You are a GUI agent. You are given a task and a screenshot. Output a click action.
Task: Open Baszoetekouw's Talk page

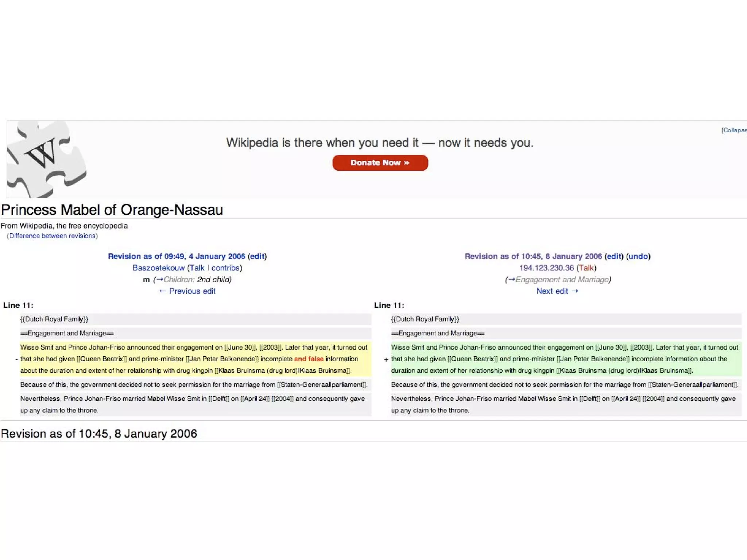coord(197,268)
